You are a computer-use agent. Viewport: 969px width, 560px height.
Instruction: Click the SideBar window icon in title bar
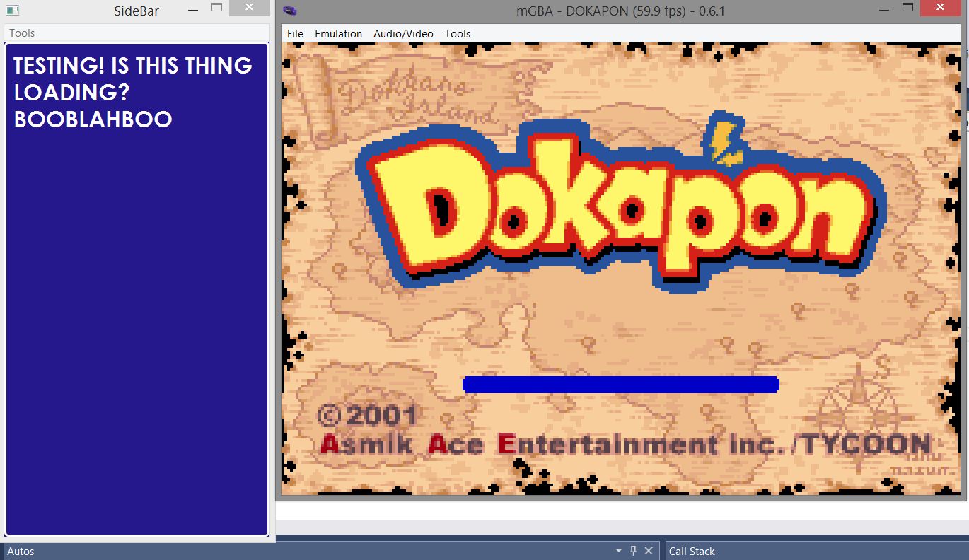click(13, 11)
